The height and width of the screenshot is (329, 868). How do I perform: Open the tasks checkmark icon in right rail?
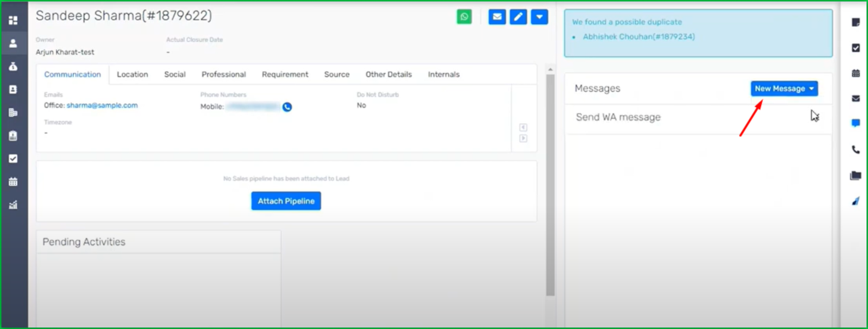[x=856, y=48]
